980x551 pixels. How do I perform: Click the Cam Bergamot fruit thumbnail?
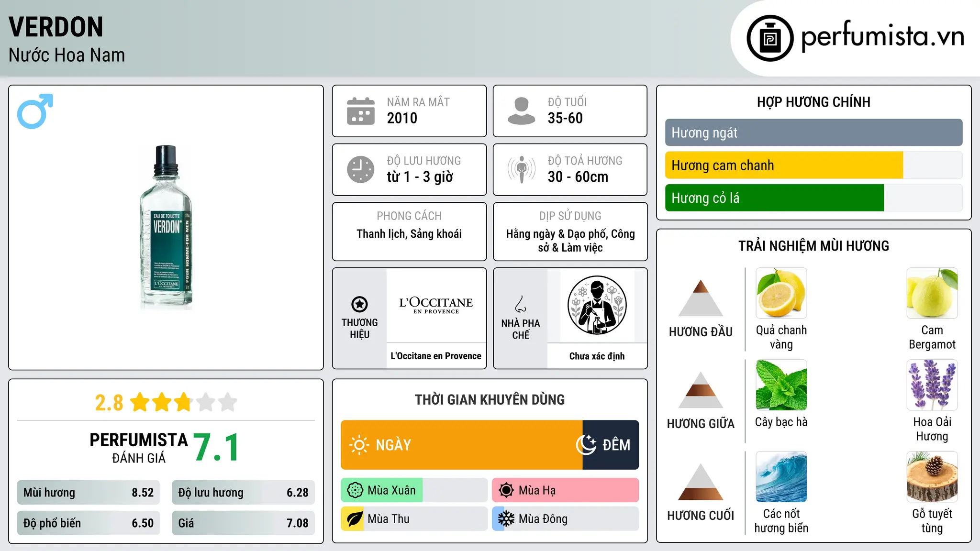tap(932, 293)
